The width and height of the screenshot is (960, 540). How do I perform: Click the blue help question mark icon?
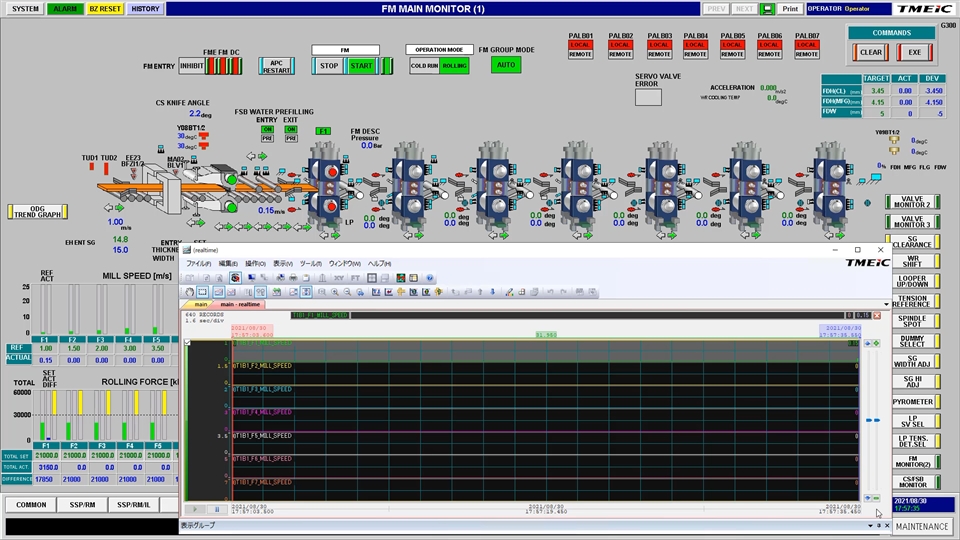(x=429, y=278)
